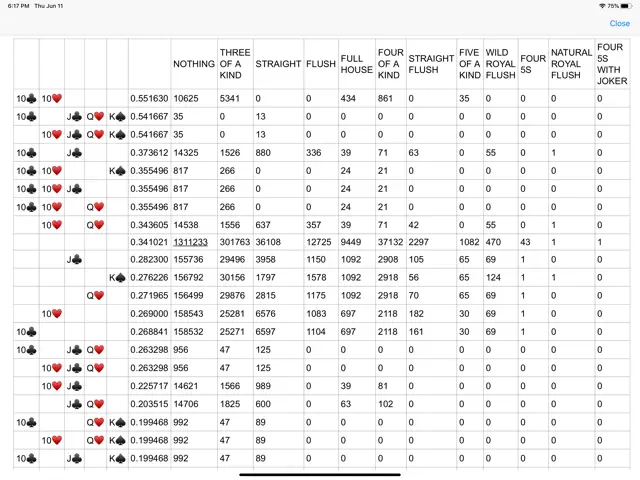Click the value 0.373612
Viewport: 640px width, 480px height.
(x=149, y=153)
